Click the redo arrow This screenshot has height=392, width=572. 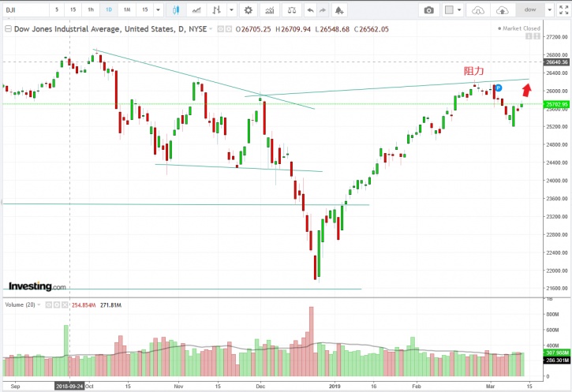323,10
